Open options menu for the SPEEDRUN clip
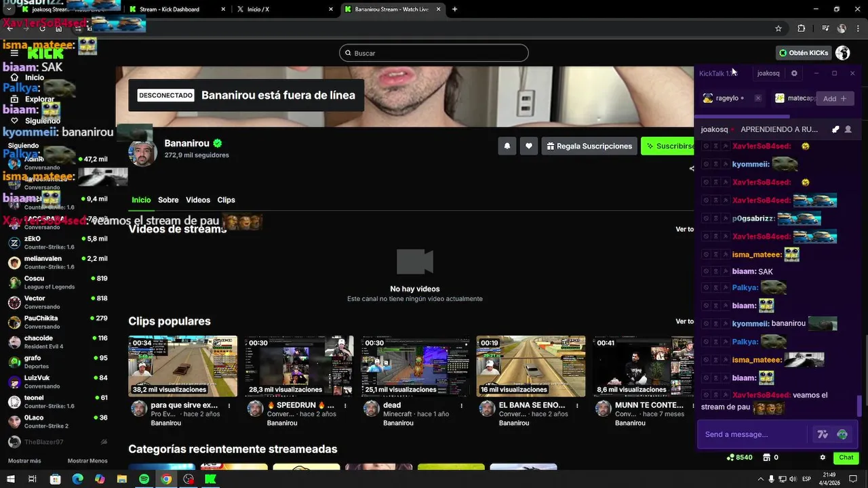The height and width of the screenshot is (488, 868). click(346, 406)
